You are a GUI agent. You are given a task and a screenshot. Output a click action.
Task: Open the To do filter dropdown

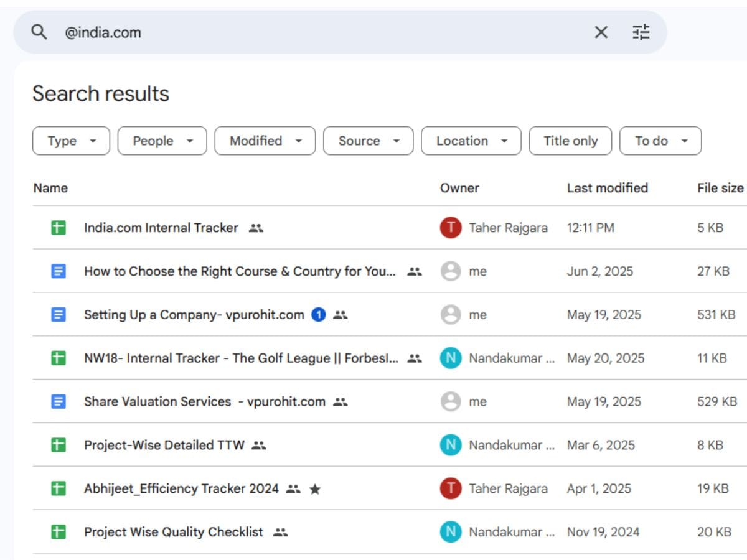660,141
